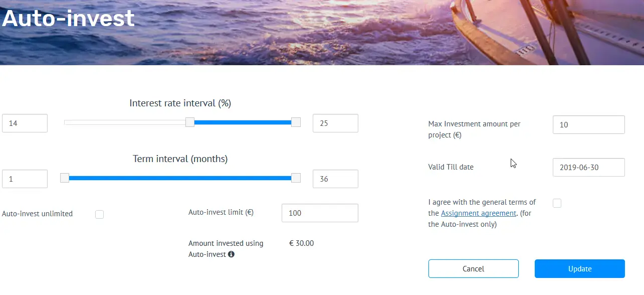Click the maximum interest rate field showing 25
This screenshot has width=644, height=295.
click(335, 123)
